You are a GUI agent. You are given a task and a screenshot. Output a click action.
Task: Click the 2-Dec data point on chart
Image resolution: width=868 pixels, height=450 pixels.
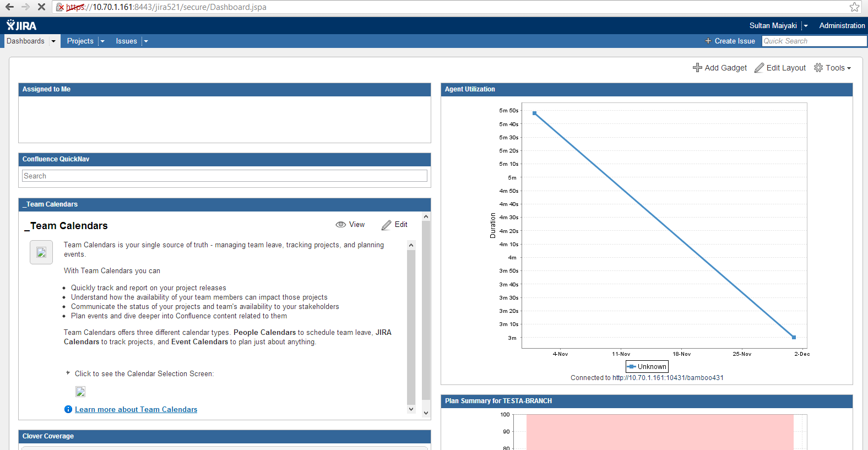794,337
